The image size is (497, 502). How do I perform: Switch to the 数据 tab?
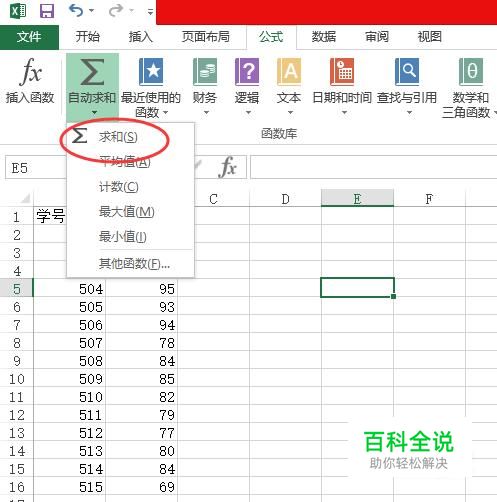(x=324, y=37)
